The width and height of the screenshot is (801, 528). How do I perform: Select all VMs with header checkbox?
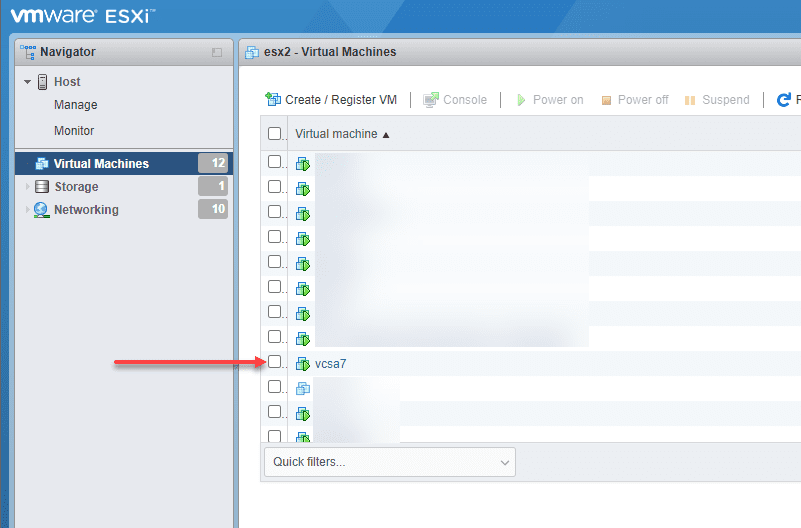tap(275, 133)
